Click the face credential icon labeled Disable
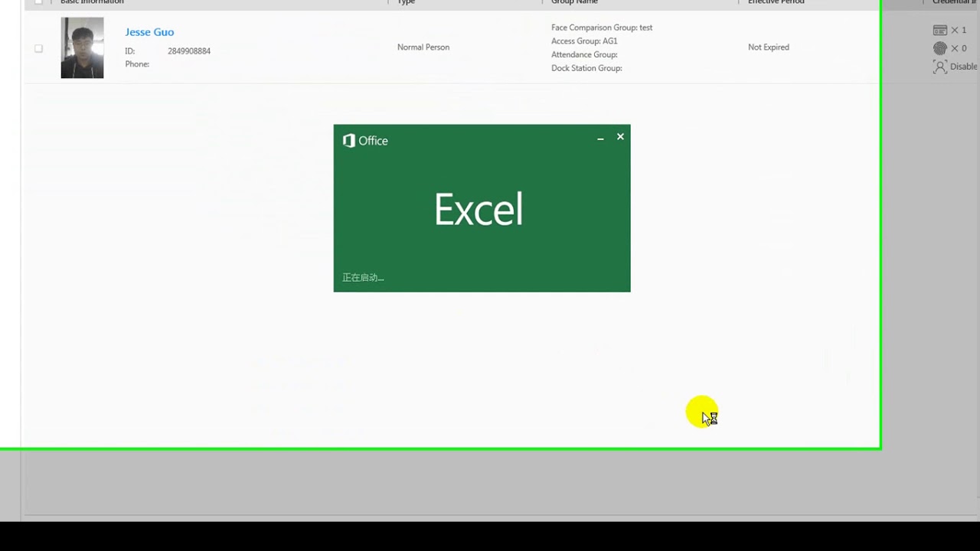The height and width of the screenshot is (551, 980). (x=940, y=67)
